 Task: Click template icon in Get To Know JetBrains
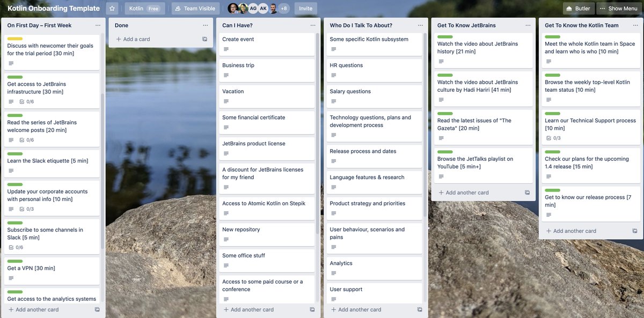[527, 193]
